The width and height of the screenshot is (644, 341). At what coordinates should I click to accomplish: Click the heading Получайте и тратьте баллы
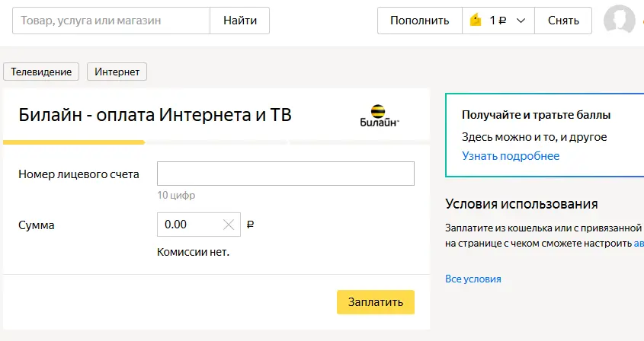pos(536,115)
